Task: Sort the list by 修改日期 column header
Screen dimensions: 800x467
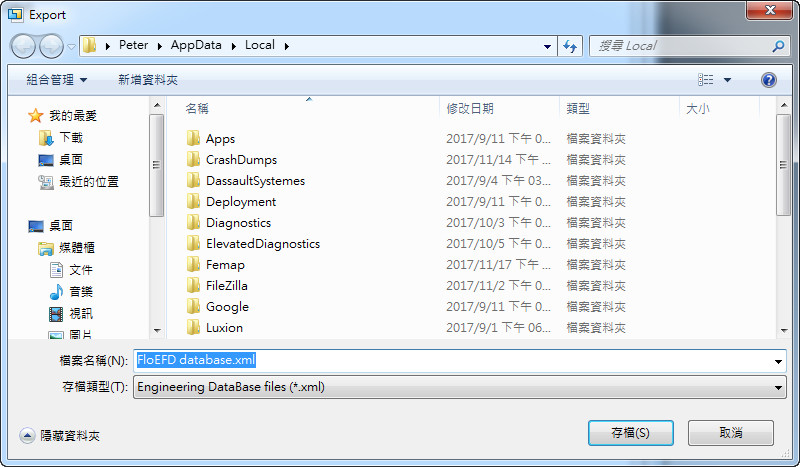Action: 470,109
